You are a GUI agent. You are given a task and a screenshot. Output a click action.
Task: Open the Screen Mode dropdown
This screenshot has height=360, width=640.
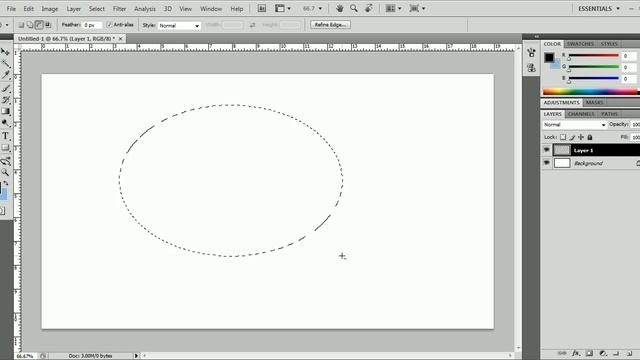coord(417,8)
